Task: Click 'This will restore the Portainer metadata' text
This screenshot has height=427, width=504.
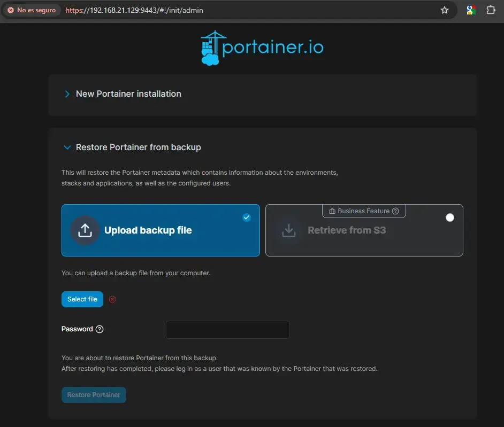Action: (x=200, y=178)
